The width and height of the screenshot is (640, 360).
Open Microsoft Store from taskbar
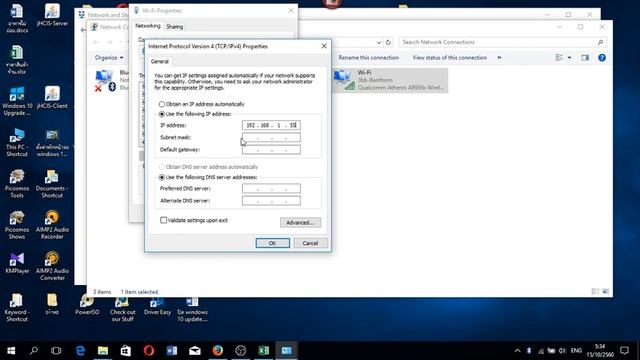click(x=126, y=350)
